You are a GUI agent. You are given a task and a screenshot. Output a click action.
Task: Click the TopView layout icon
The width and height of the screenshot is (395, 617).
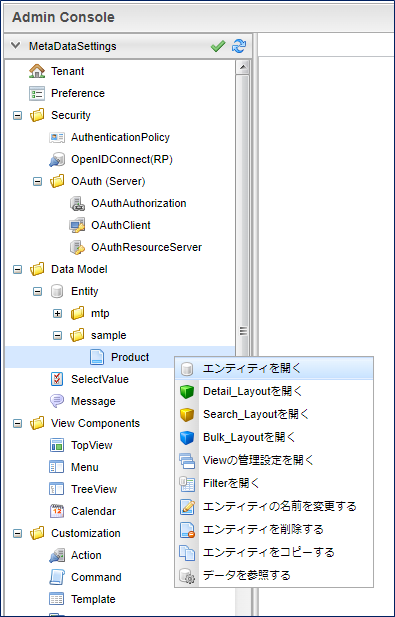[x=57, y=445]
